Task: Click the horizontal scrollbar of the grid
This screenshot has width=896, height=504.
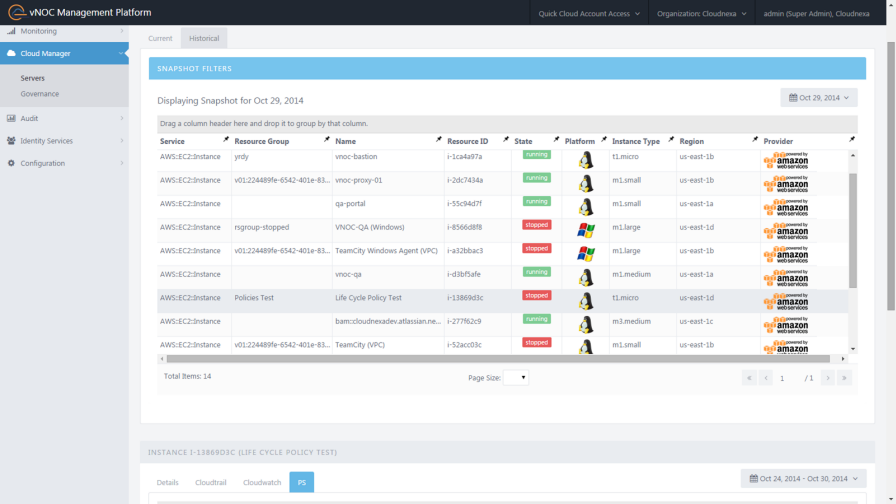Action: pyautogui.click(x=497, y=358)
